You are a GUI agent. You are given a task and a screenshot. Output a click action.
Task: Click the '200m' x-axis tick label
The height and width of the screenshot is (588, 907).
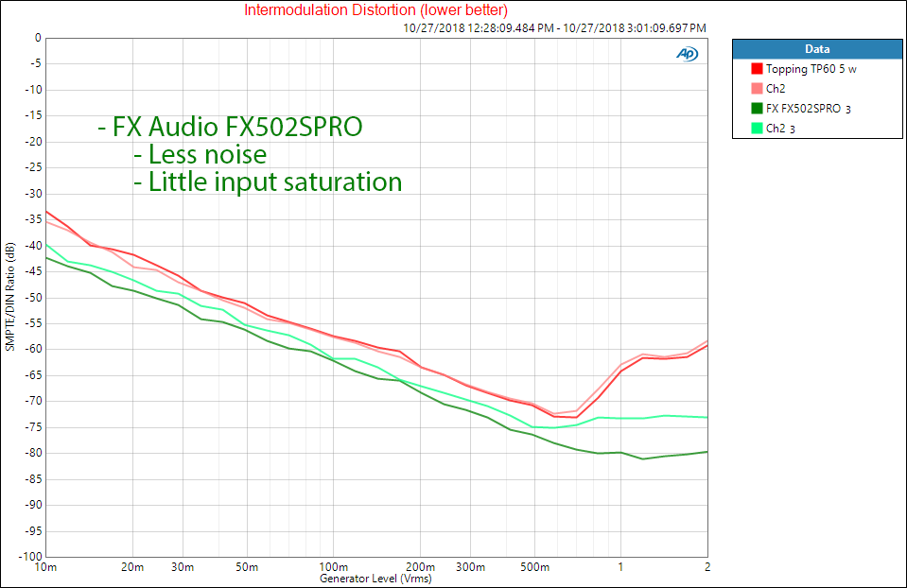[x=421, y=567]
